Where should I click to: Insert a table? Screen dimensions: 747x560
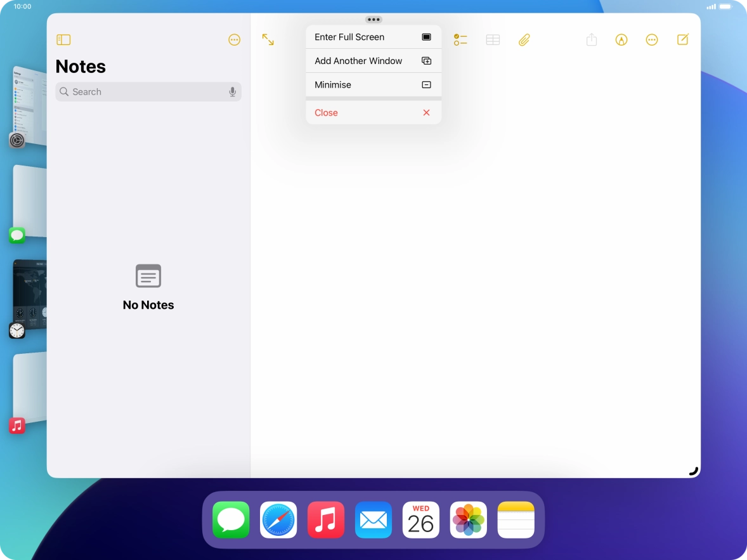pos(493,39)
